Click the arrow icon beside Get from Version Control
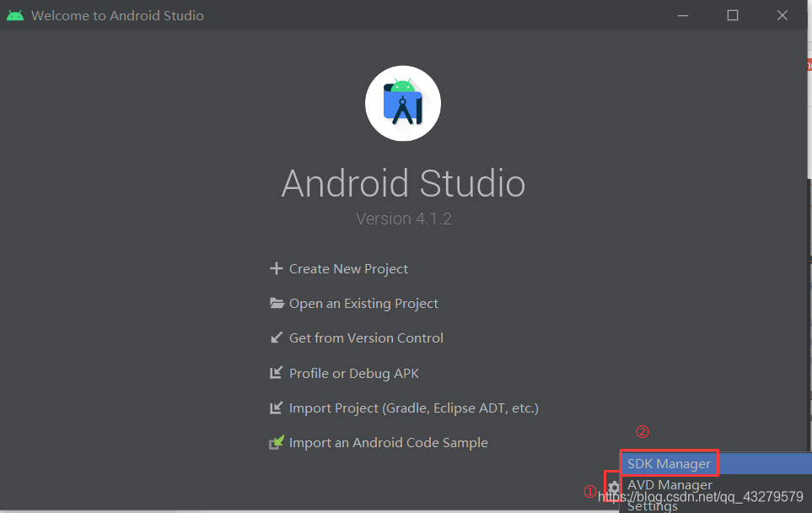 tap(277, 337)
